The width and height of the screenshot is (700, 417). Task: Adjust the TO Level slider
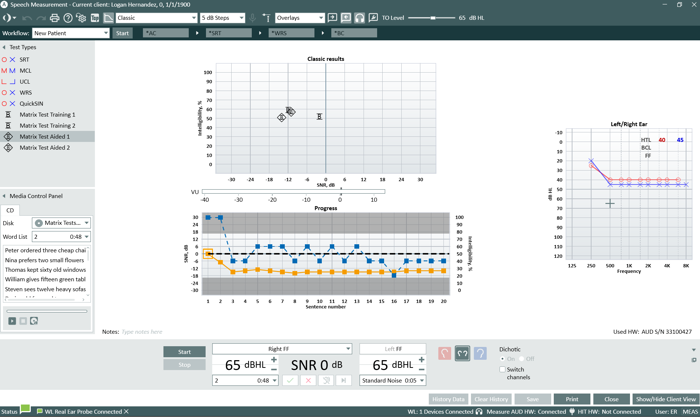[x=432, y=18]
